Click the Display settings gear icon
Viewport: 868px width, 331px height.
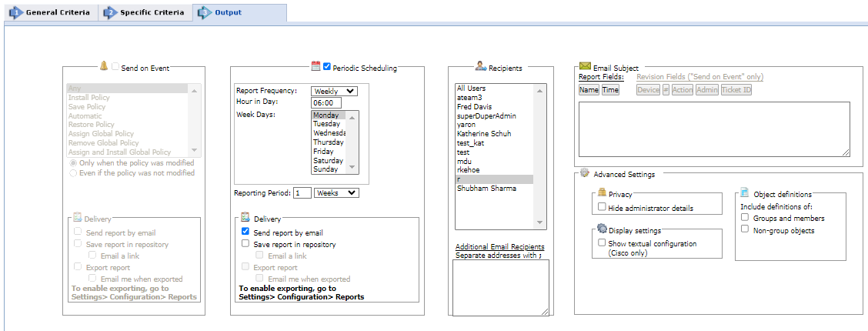click(x=602, y=229)
